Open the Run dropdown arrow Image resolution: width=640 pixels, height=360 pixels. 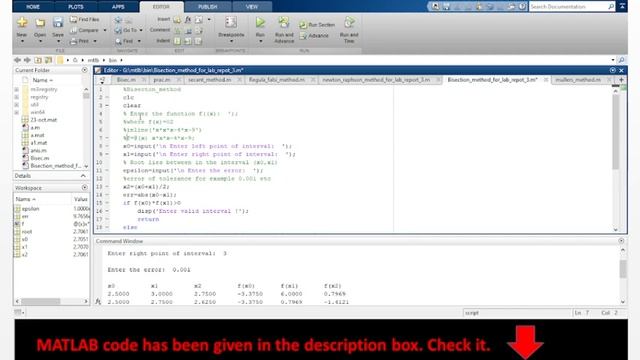coord(260,41)
